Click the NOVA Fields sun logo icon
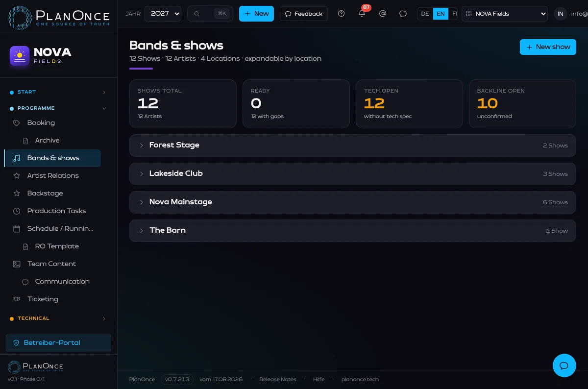 click(x=20, y=56)
